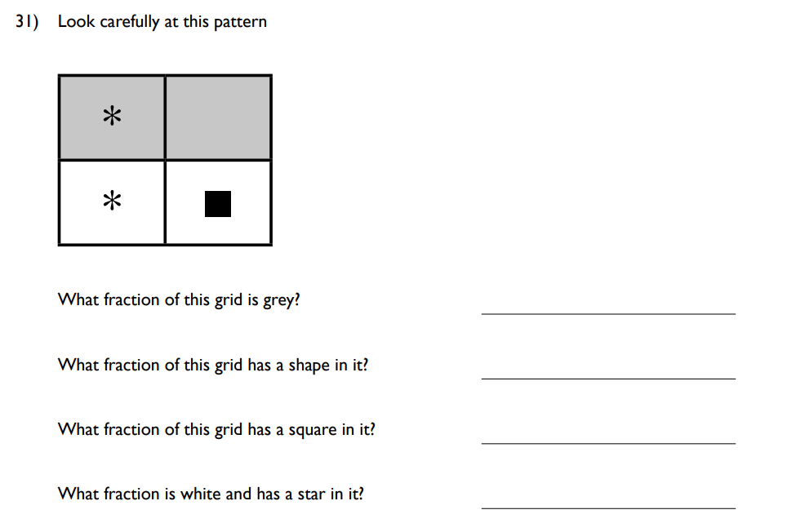
Task: Click the word 'pattern' in the instruction line
Action: 240,22
